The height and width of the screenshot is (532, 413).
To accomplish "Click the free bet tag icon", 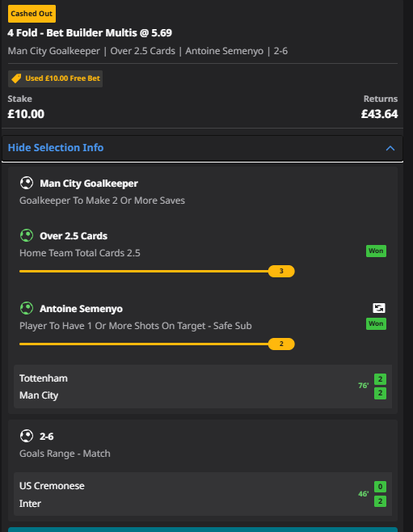I will 16,78.
